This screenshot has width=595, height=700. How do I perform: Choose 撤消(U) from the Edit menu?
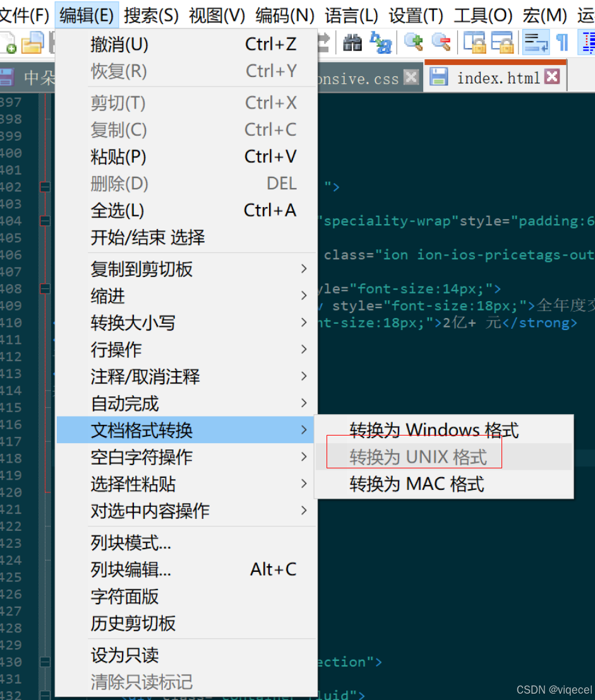point(187,44)
